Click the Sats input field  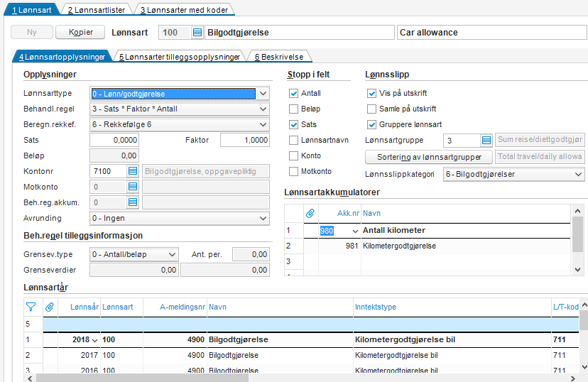coord(114,141)
